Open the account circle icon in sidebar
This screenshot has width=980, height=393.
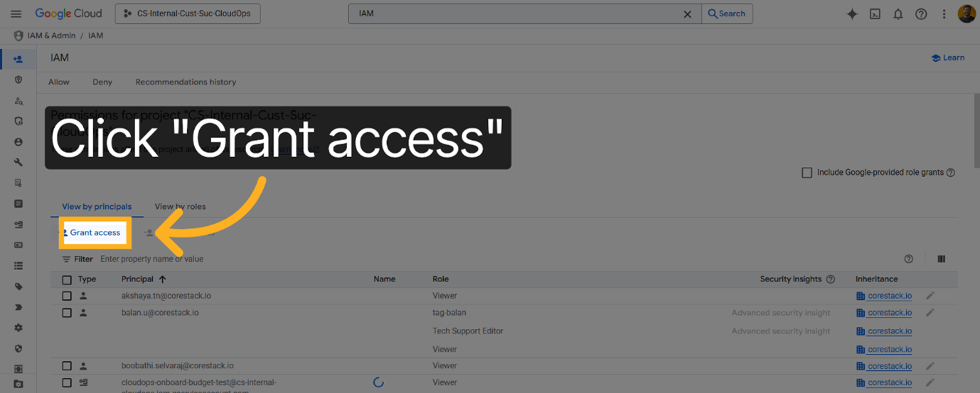click(x=18, y=141)
